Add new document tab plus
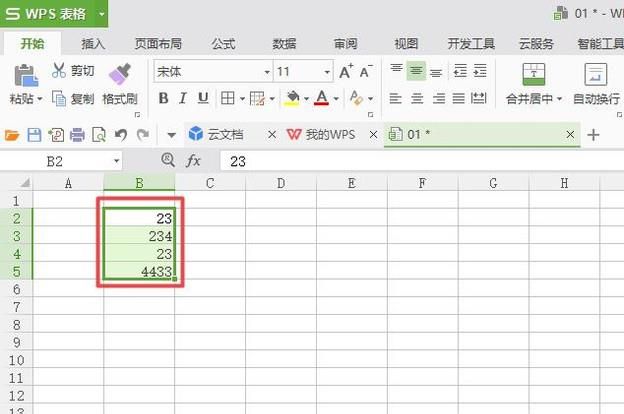 point(593,135)
